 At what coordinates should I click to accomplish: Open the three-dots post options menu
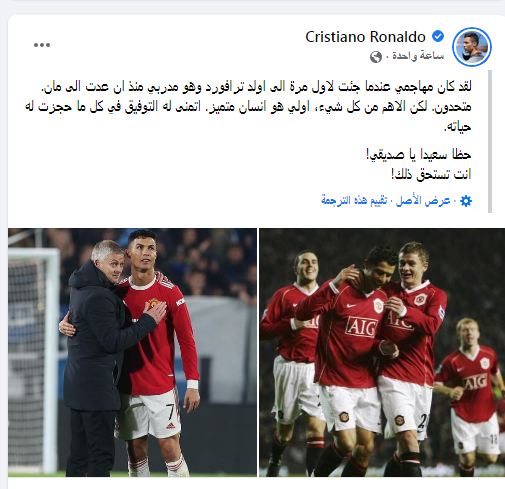pos(42,45)
